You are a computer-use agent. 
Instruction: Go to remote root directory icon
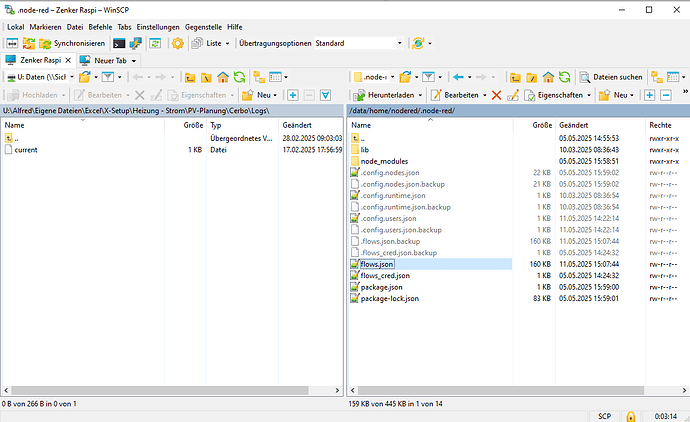pos(531,77)
